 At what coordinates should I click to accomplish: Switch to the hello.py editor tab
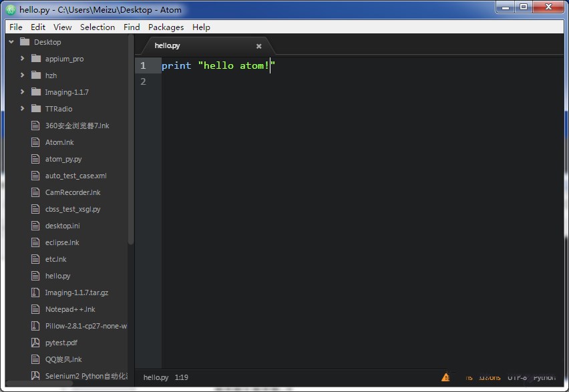(167, 45)
